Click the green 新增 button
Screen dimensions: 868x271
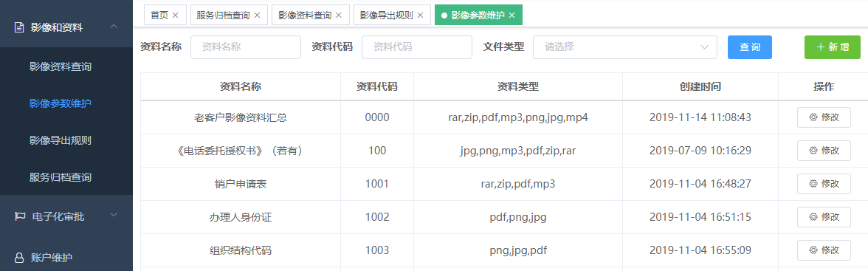(x=832, y=47)
